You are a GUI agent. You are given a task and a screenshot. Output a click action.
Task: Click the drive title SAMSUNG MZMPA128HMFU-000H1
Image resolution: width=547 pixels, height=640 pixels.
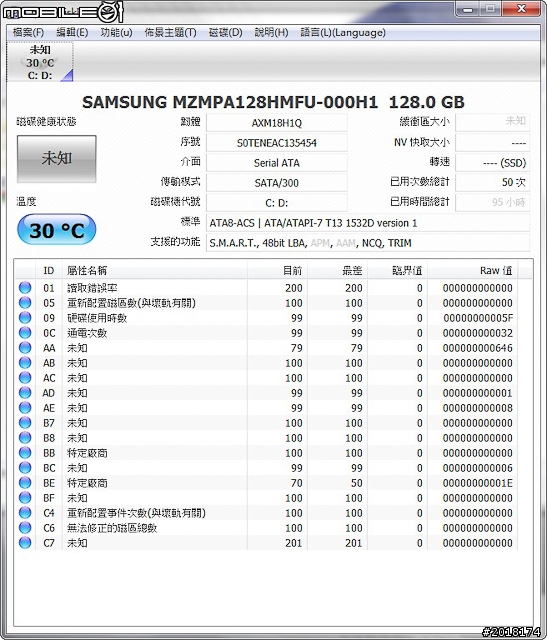tap(273, 102)
